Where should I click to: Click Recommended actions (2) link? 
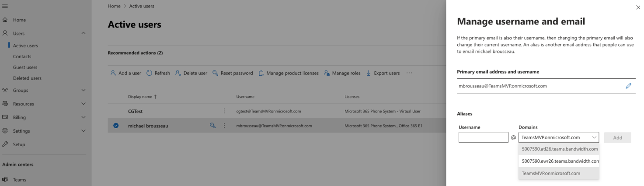pyautogui.click(x=135, y=53)
